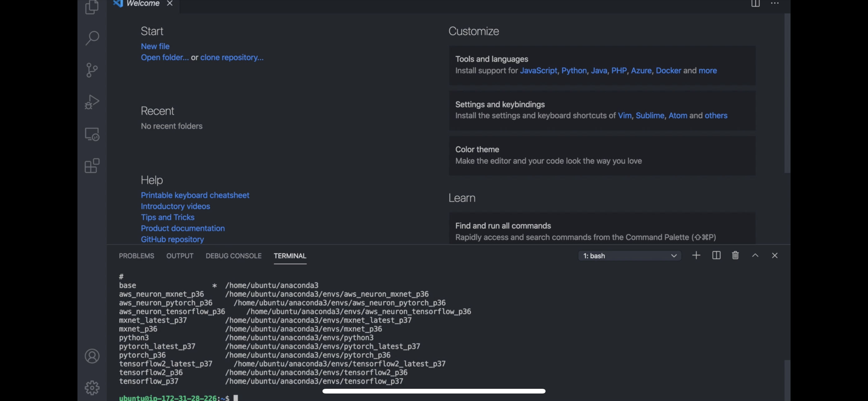This screenshot has height=401, width=868.
Task: Open Product documentation link
Action: (183, 229)
